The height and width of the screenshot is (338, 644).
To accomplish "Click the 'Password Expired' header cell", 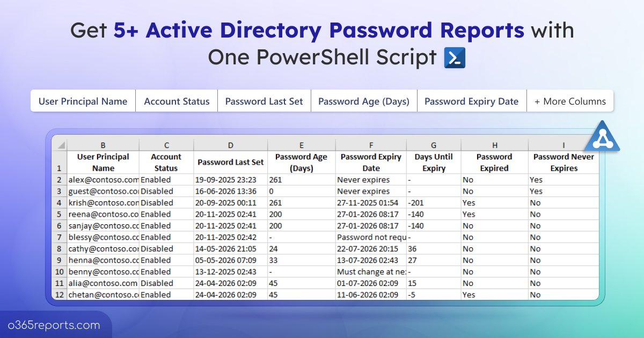I will coord(494,163).
